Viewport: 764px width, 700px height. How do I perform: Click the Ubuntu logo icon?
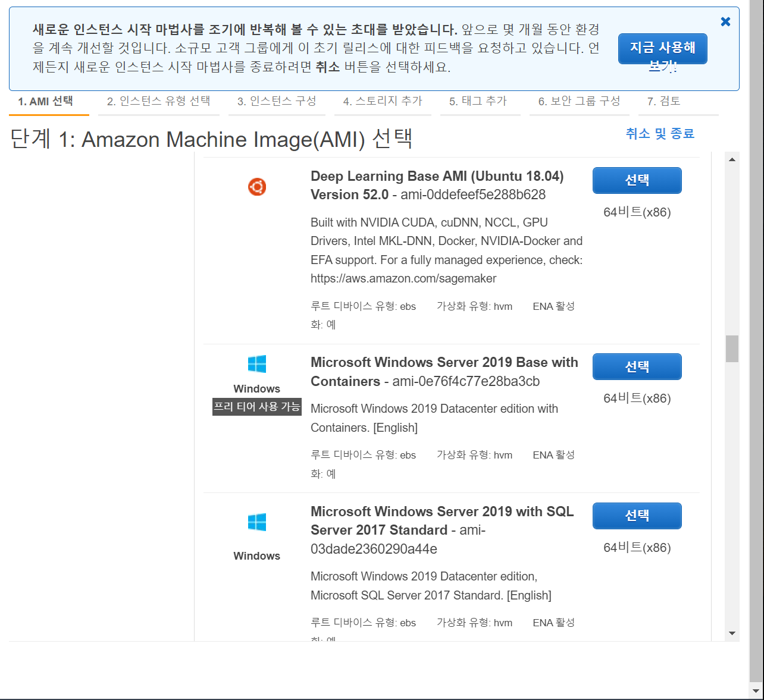point(257,187)
